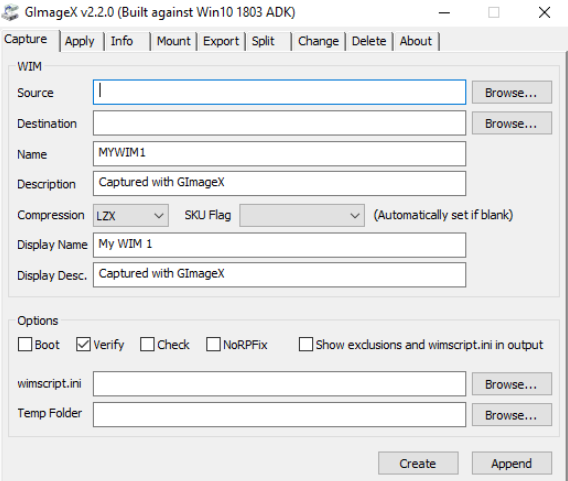Go to the Mount tab
This screenshot has height=481, width=568.
tap(174, 41)
